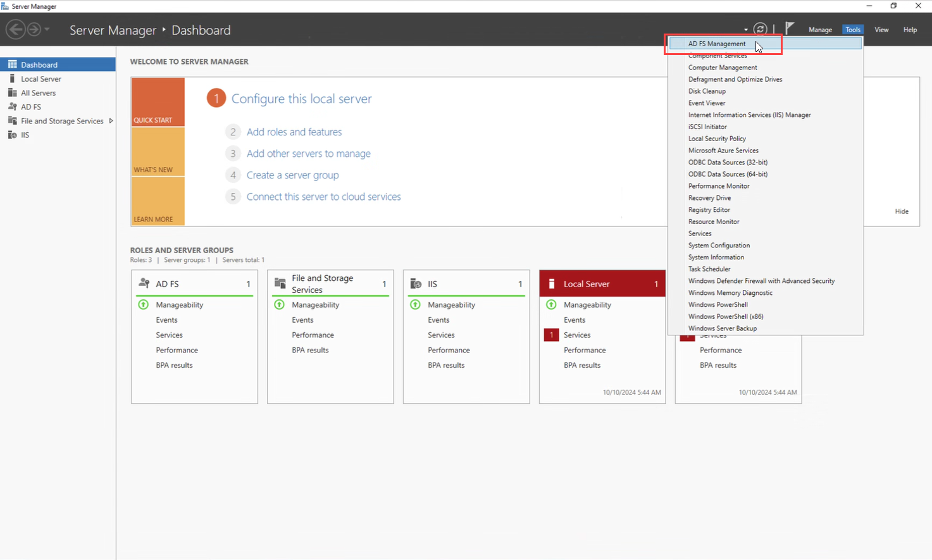Select Local Server in the sidebar
The image size is (932, 560).
click(x=58, y=79)
